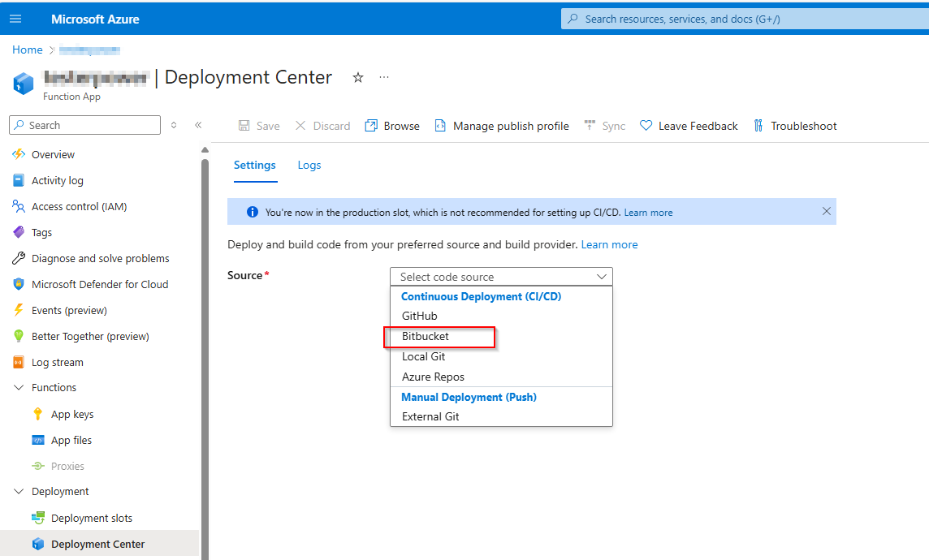
Task: Open Diagnose and solve problems
Action: click(100, 259)
